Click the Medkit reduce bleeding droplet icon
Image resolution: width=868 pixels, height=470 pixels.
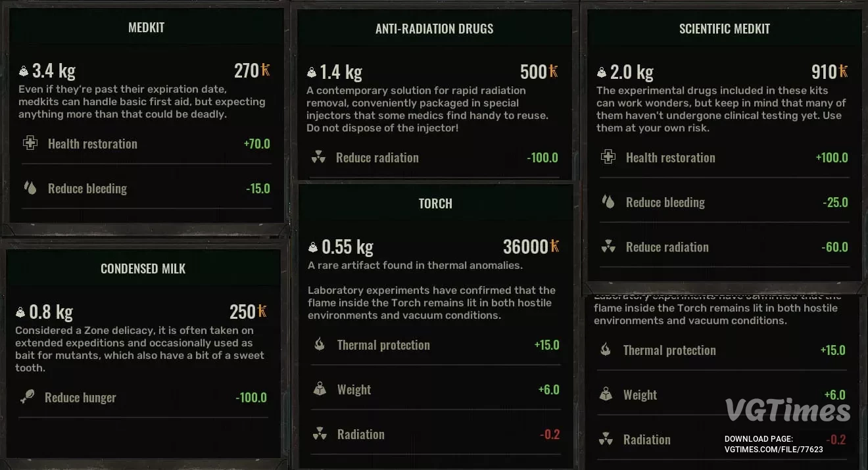click(30, 188)
